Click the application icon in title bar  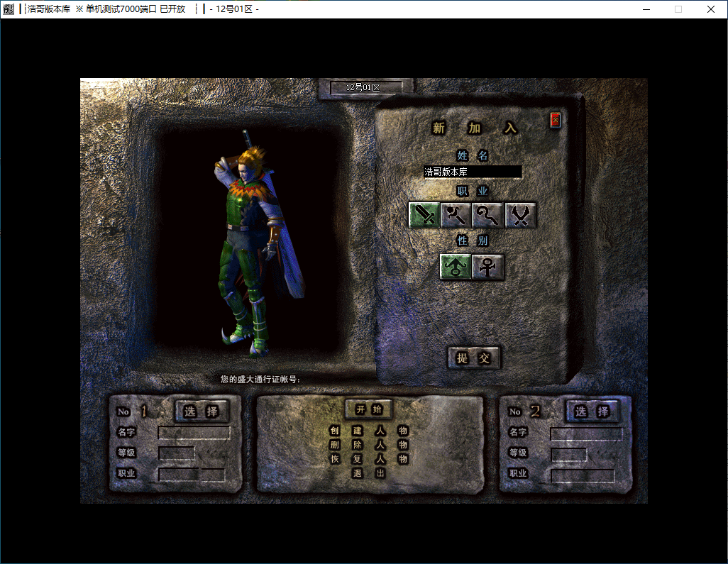click(9, 9)
